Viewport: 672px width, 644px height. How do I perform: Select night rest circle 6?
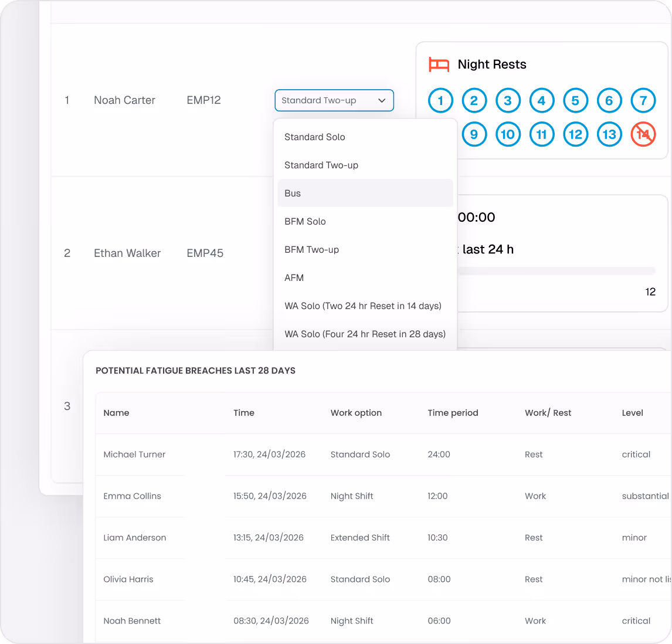point(609,101)
